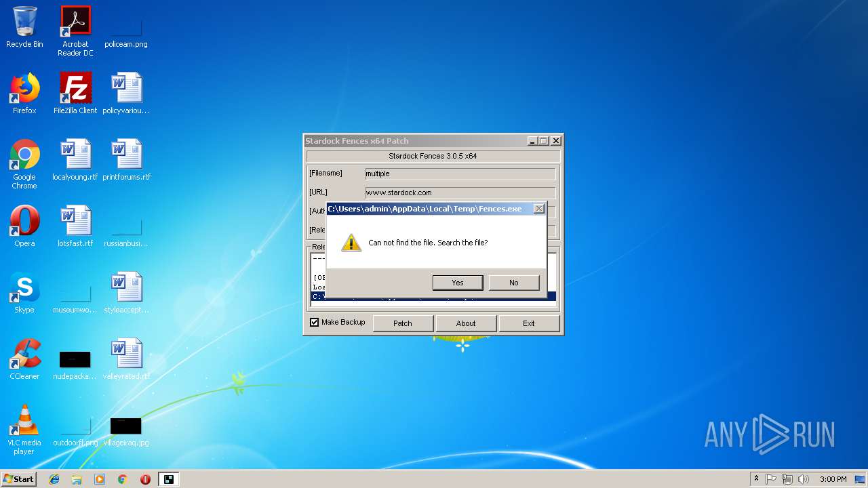
Task: Launch FileZilla Client shortcut
Action: tap(75, 94)
